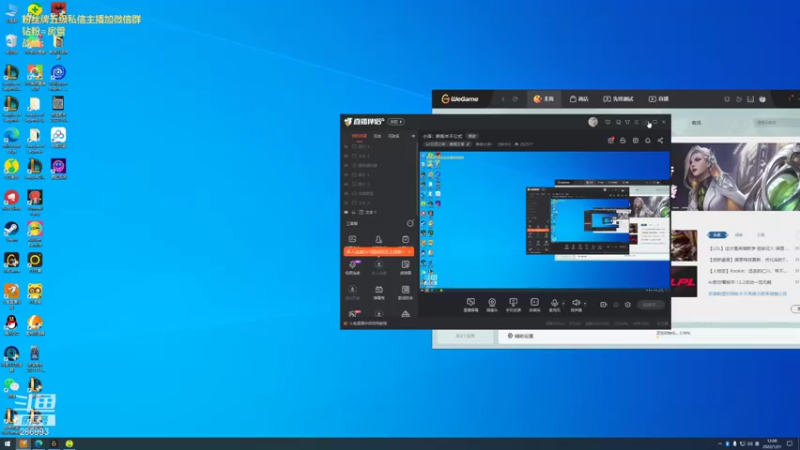This screenshot has width=800, height=450.
Task: Open Recycle Bin desktop icon
Action: point(11,44)
